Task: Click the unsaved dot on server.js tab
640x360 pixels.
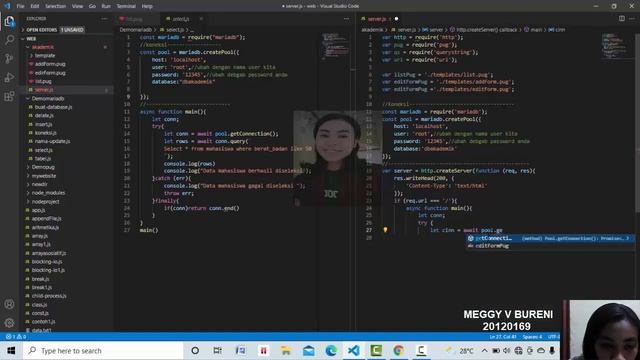Action: pyautogui.click(x=396, y=19)
